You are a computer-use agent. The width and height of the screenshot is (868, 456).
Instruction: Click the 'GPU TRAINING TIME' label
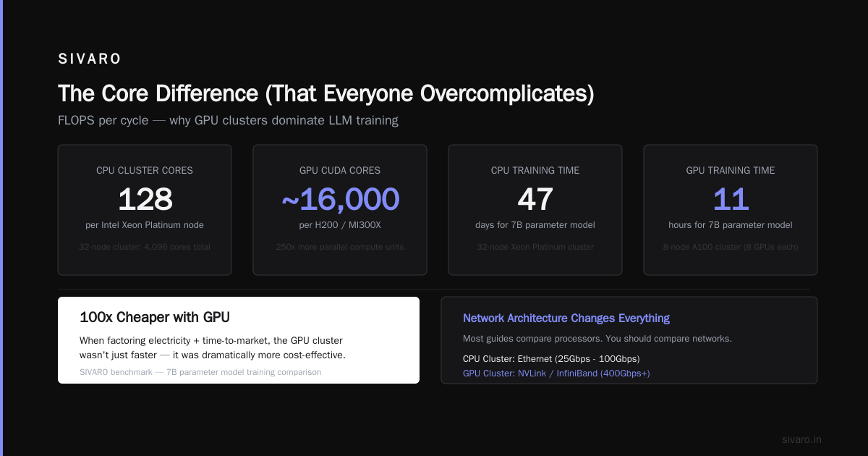[x=731, y=171]
